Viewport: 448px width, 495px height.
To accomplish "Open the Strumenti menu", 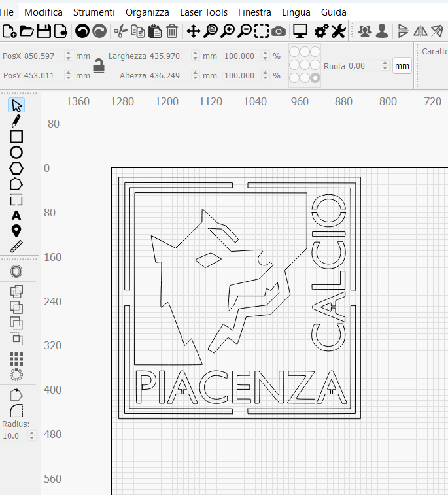I will click(94, 12).
